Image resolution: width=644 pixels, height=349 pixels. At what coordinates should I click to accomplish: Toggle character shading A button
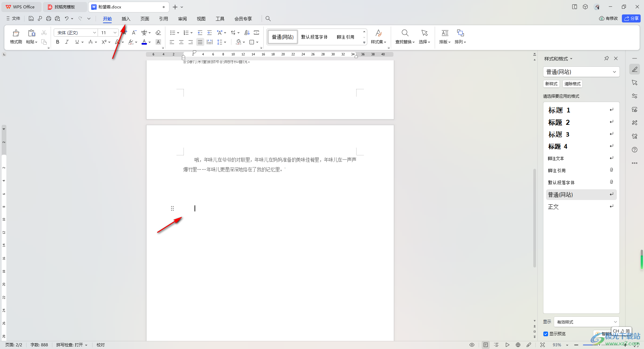tap(158, 42)
